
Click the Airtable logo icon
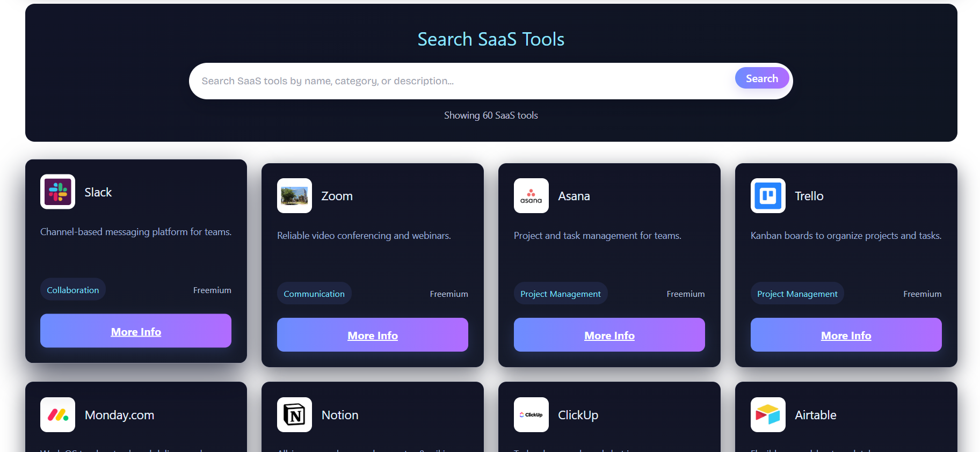[x=768, y=414]
